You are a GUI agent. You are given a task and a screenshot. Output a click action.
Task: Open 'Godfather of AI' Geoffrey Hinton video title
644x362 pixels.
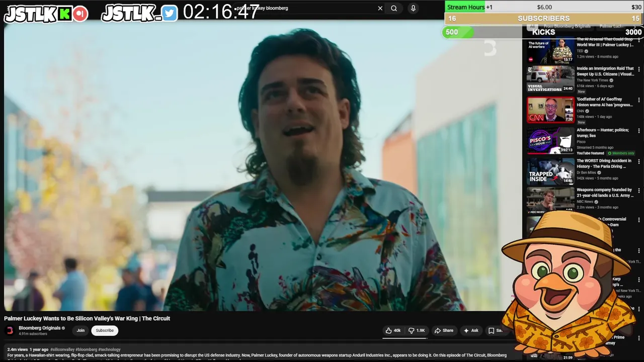click(605, 102)
